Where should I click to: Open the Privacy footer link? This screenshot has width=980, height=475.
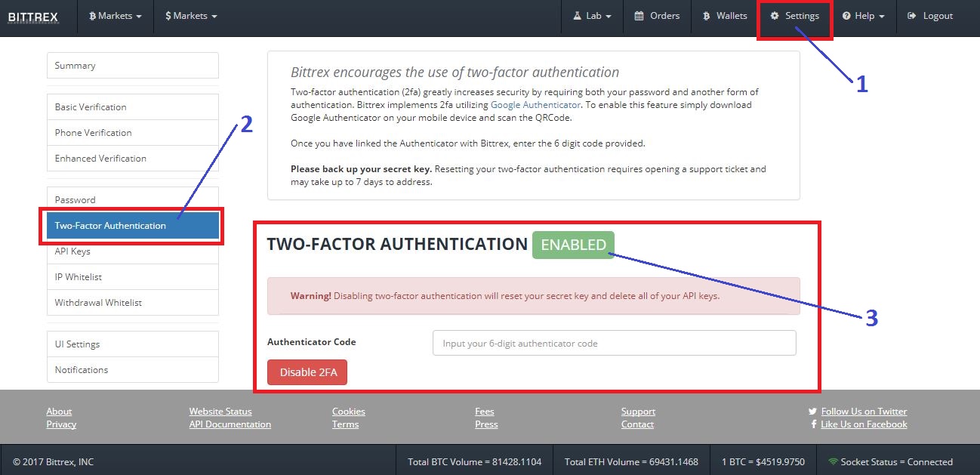click(x=61, y=424)
